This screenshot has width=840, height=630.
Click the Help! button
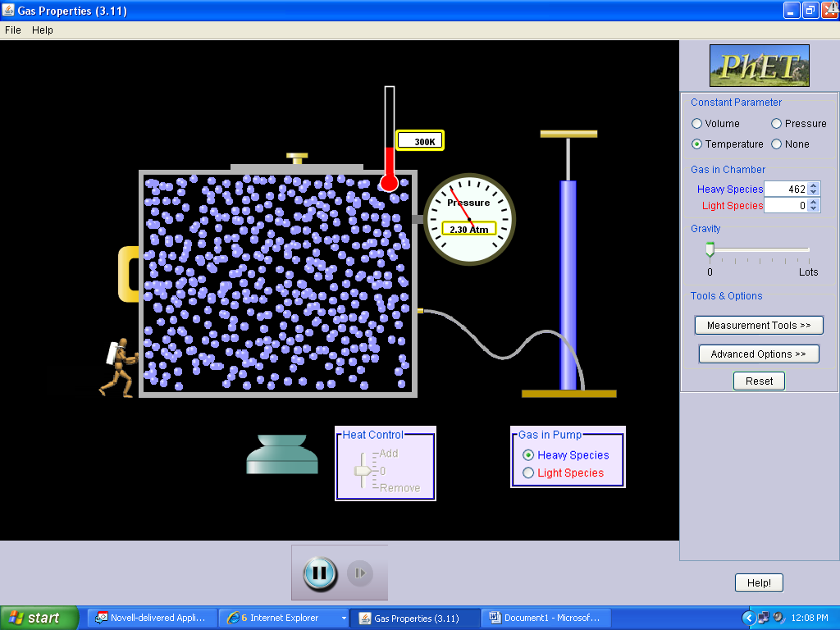coord(758,582)
